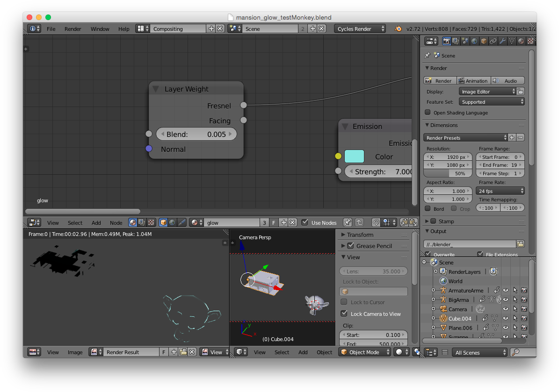The image size is (559, 392).
Task: Open the World properties tab icon
Action: pos(474,41)
